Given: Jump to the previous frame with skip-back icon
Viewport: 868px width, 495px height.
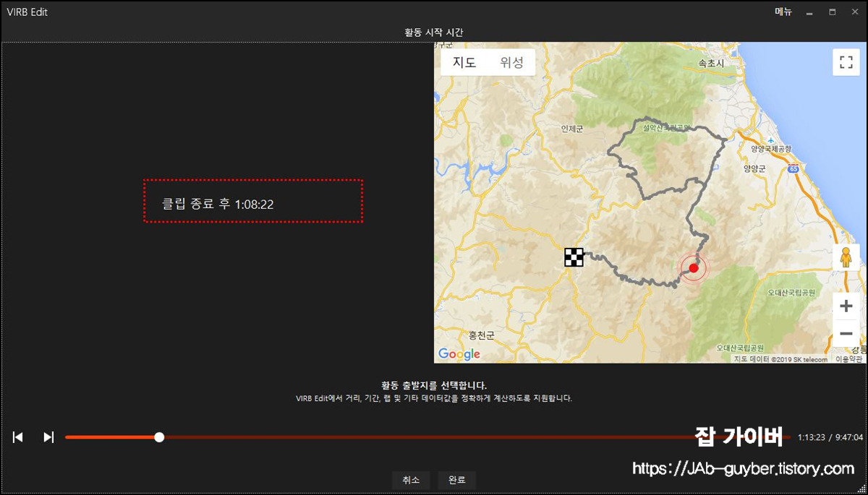Looking at the screenshot, I should (x=18, y=437).
